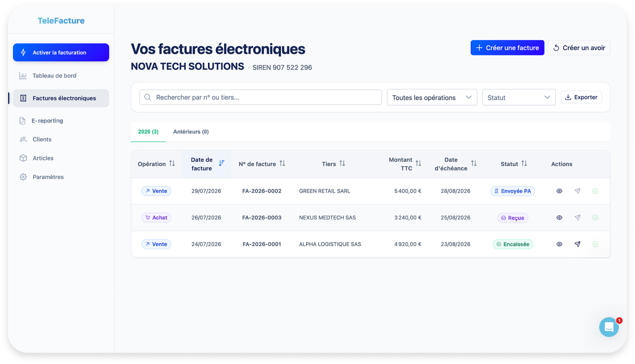This screenshot has height=364, width=635.
Task: Mark GREEN RETAIL SARL invoice as paid
Action: tap(596, 191)
